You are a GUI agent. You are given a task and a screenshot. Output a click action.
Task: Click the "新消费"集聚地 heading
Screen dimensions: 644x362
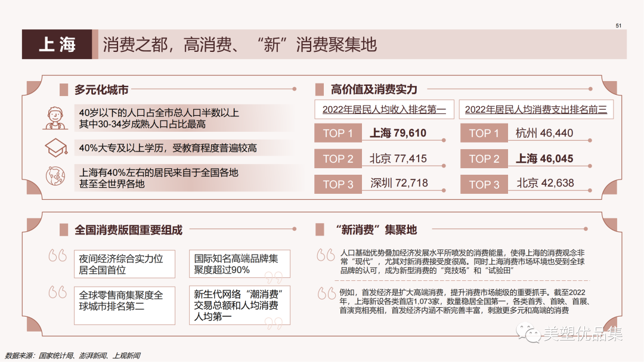[376, 230]
